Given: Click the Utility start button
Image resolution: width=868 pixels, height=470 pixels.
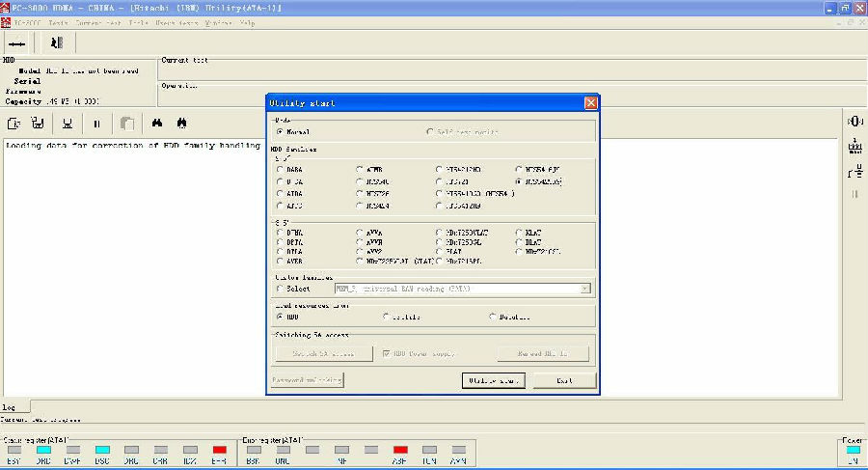Looking at the screenshot, I should coord(493,381).
